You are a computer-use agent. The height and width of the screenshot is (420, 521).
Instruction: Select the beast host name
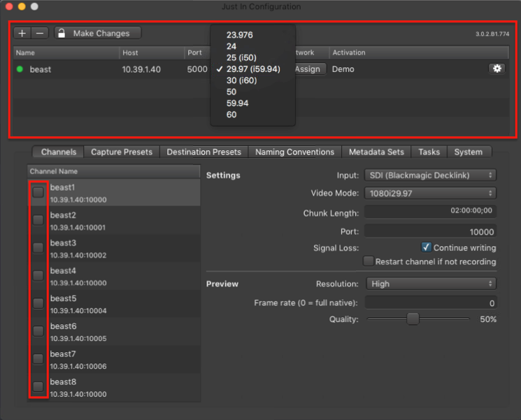point(40,69)
